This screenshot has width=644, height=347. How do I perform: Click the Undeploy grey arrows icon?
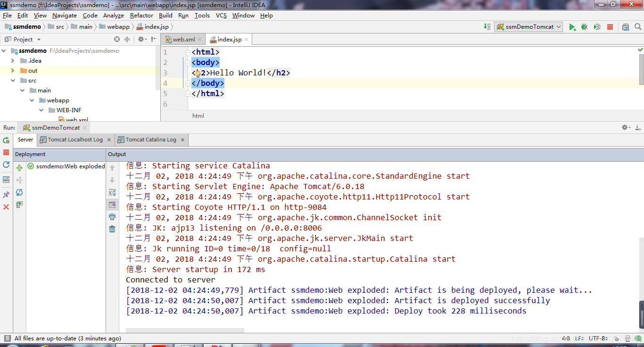(19, 180)
